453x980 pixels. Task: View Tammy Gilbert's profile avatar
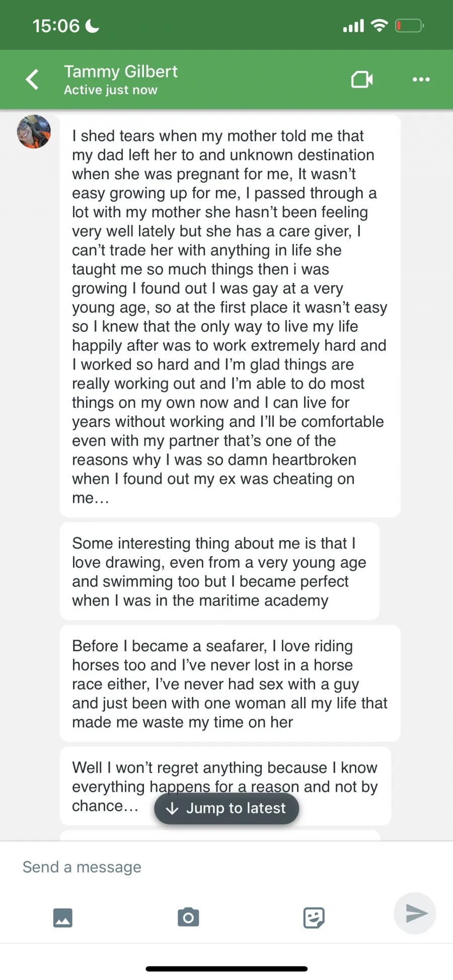click(x=34, y=131)
